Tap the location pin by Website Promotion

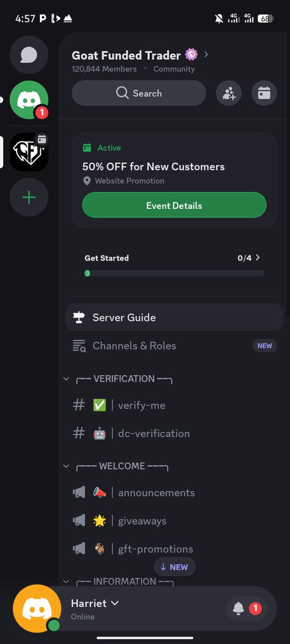(87, 181)
